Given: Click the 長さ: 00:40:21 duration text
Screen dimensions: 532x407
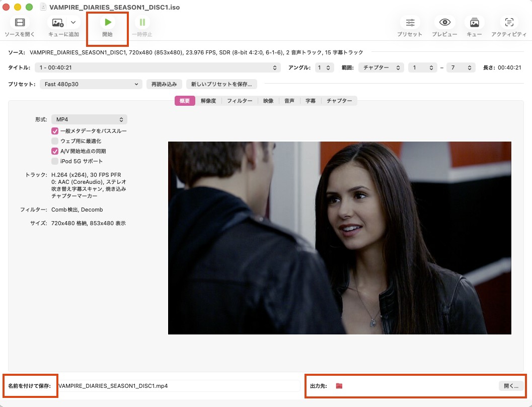Looking at the screenshot, I should pyautogui.click(x=502, y=67).
